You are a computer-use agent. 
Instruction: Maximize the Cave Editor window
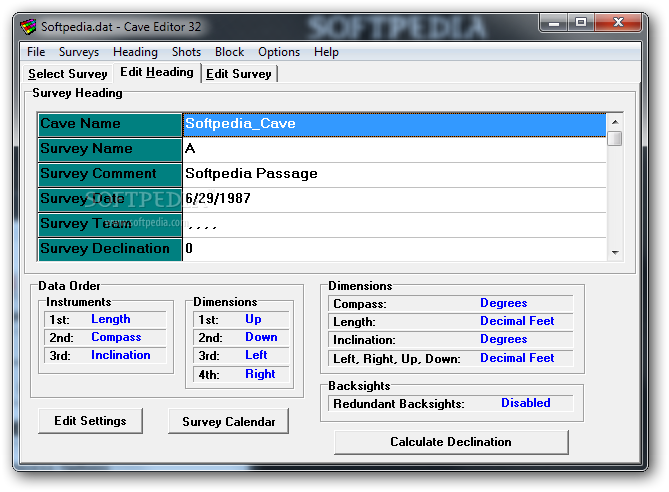pos(581,23)
